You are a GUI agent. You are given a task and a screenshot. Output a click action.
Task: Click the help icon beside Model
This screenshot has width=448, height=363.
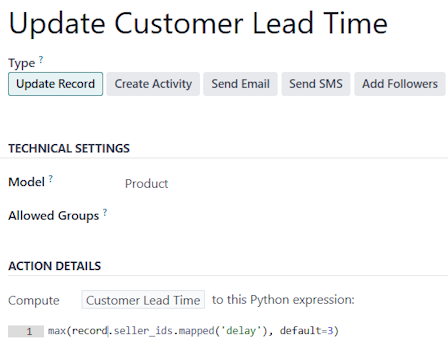click(x=51, y=179)
